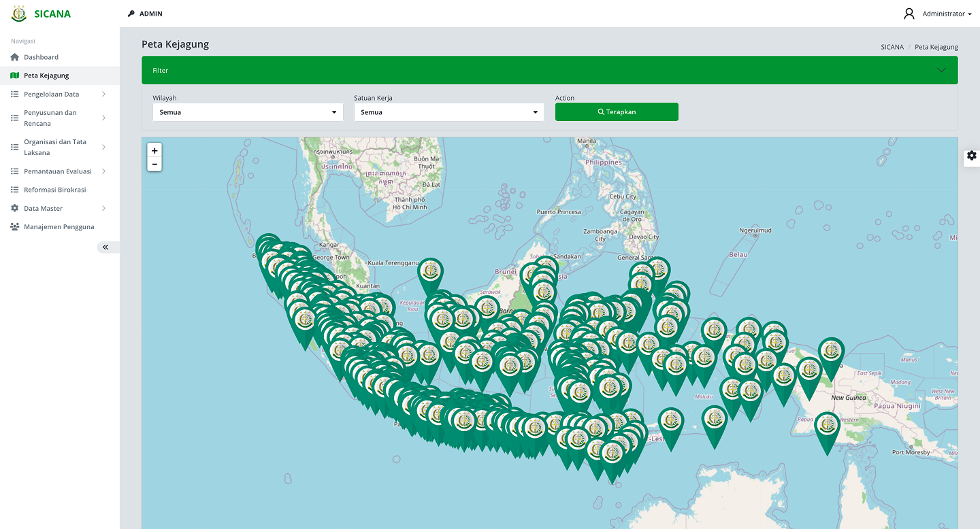Click the SICANA breadcrumb link
This screenshot has width=980, height=529.
pos(892,47)
